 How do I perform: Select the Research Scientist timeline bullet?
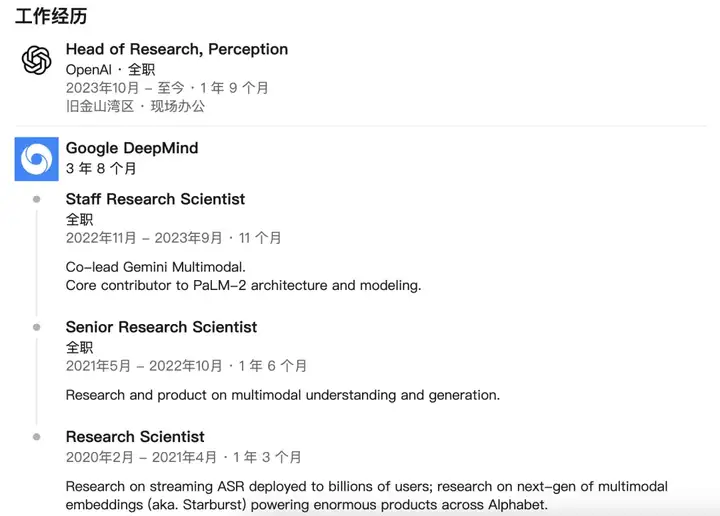37,437
